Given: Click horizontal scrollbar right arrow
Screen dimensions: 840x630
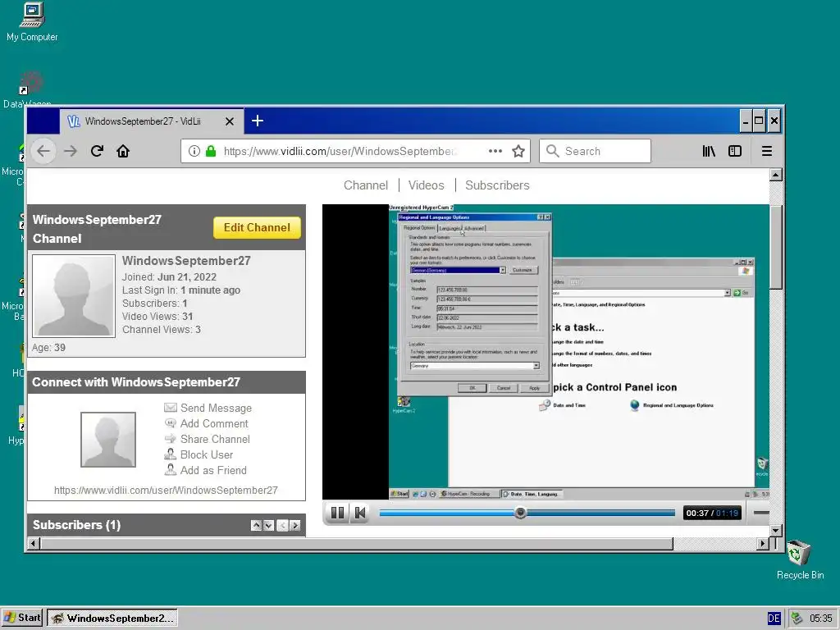Looking at the screenshot, I should coord(763,544).
